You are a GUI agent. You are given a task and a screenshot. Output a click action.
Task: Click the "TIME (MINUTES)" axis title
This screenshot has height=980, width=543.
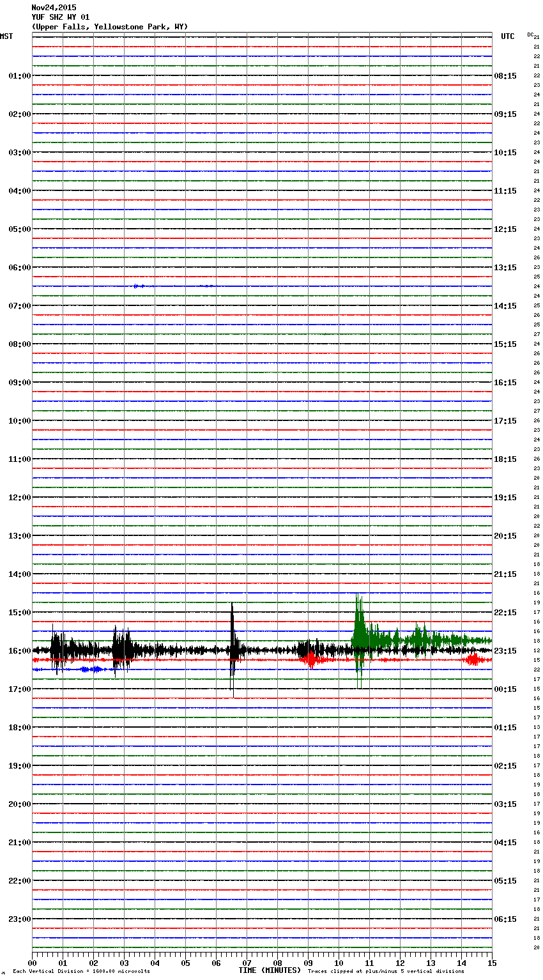point(270,970)
